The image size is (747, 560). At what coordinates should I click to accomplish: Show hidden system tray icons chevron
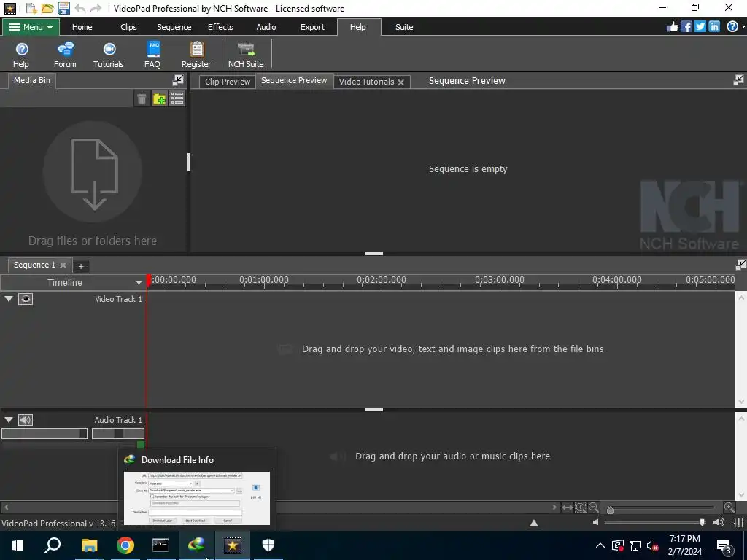(600, 545)
